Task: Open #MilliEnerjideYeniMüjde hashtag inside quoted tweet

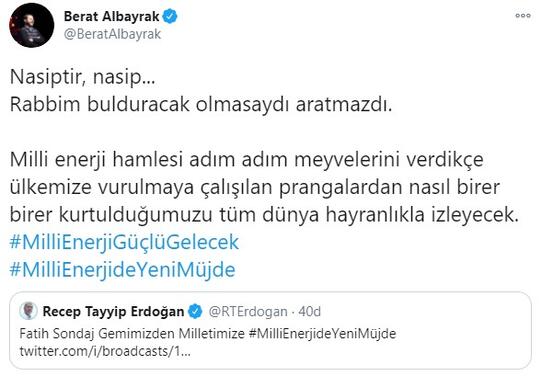Action: click(322, 334)
